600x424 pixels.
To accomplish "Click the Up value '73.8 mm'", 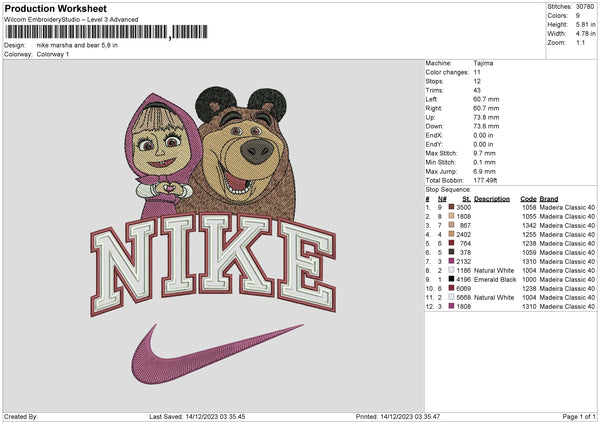I will [x=486, y=117].
